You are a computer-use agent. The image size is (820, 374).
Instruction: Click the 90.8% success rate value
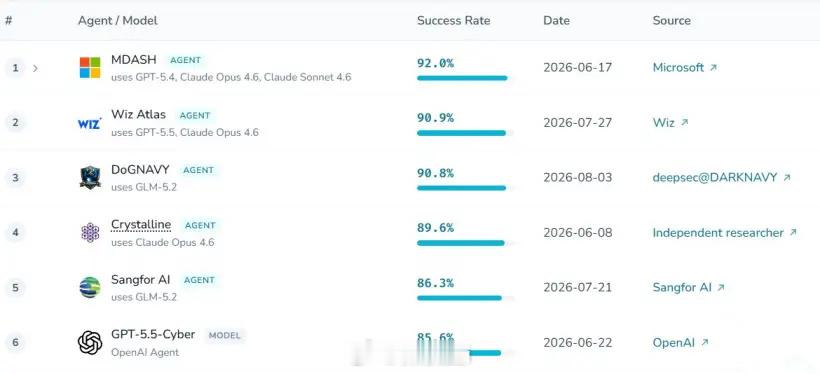(435, 173)
